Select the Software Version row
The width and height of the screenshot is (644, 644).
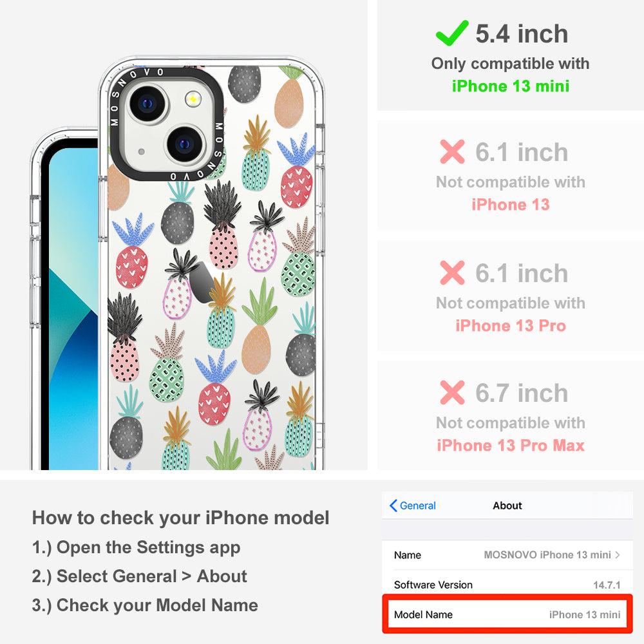pos(507,585)
